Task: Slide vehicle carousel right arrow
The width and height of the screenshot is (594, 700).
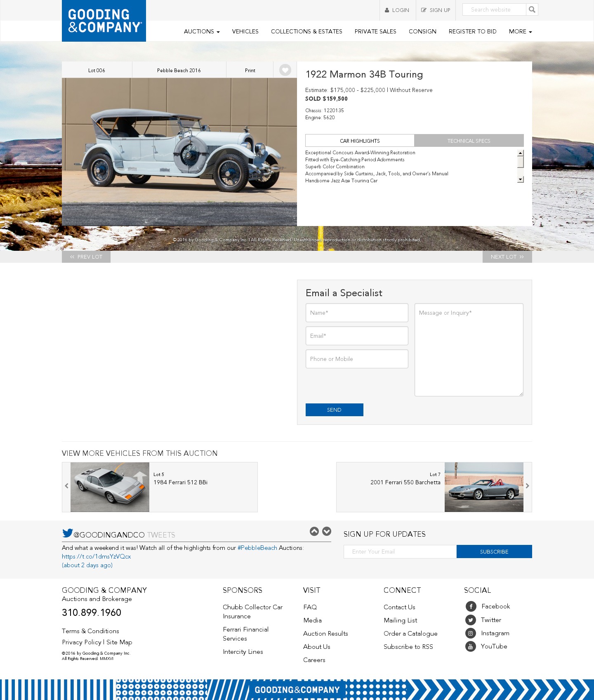Action: coord(527,486)
